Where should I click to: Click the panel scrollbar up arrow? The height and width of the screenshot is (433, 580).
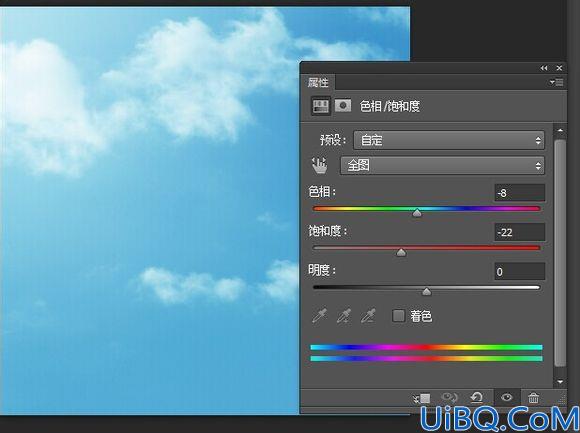coord(560,131)
